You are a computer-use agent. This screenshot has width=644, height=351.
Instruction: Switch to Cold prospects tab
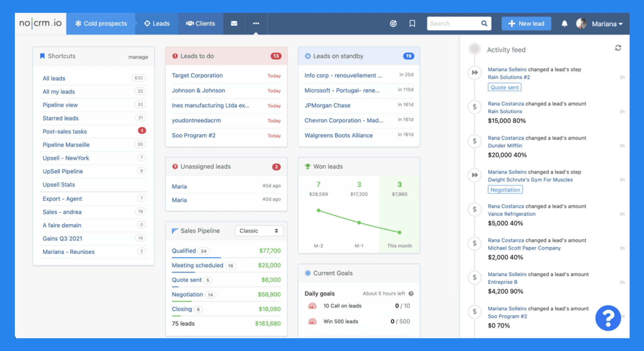[101, 24]
